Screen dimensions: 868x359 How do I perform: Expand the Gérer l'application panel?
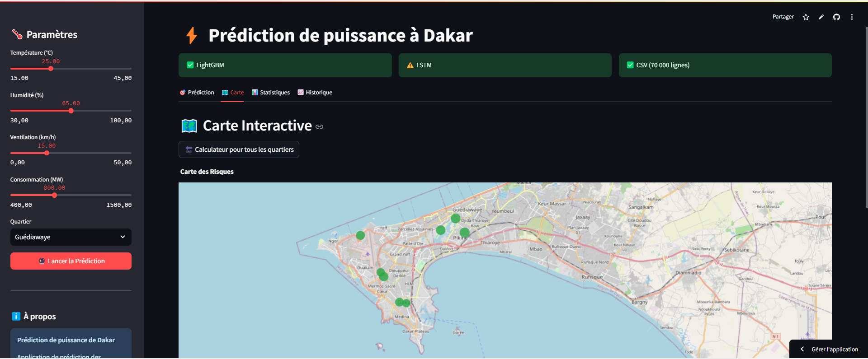pyautogui.click(x=829, y=349)
